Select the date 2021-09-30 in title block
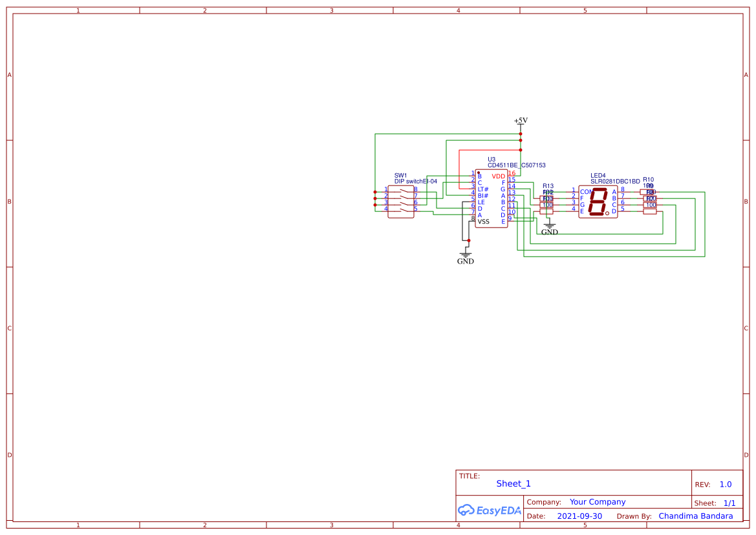 point(581,516)
